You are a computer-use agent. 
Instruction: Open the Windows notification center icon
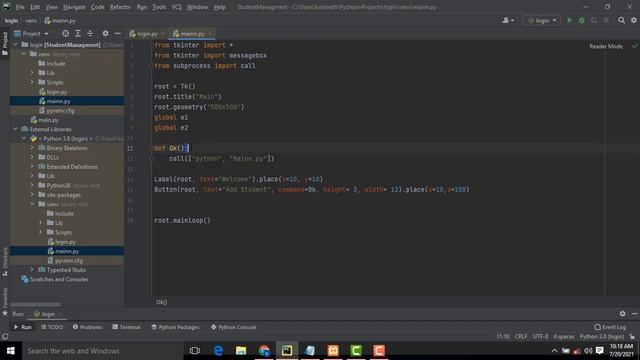click(x=600, y=351)
